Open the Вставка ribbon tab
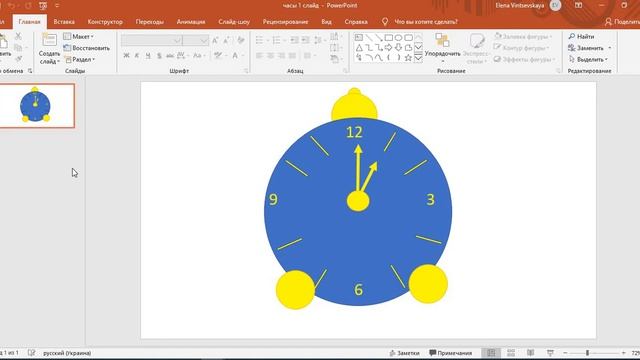 click(x=64, y=22)
